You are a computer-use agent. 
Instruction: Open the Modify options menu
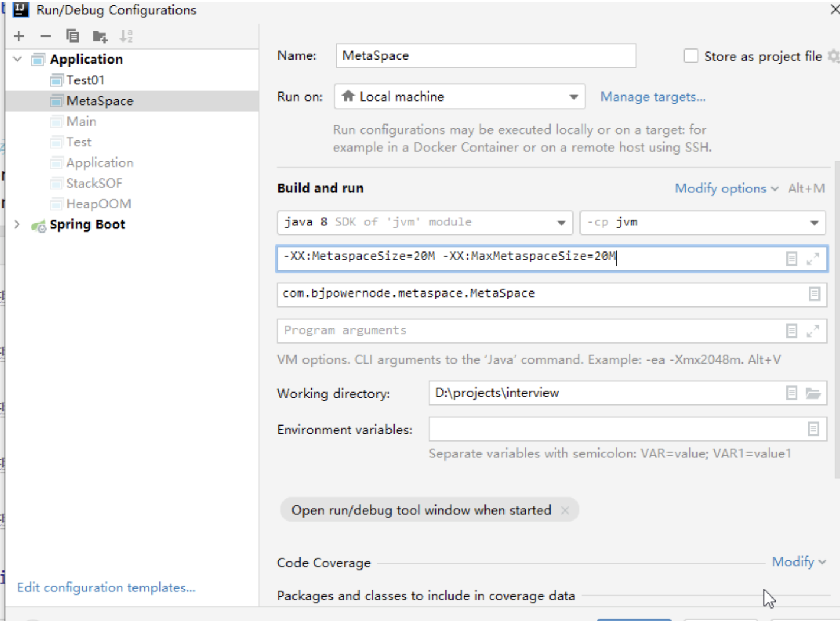click(x=726, y=188)
